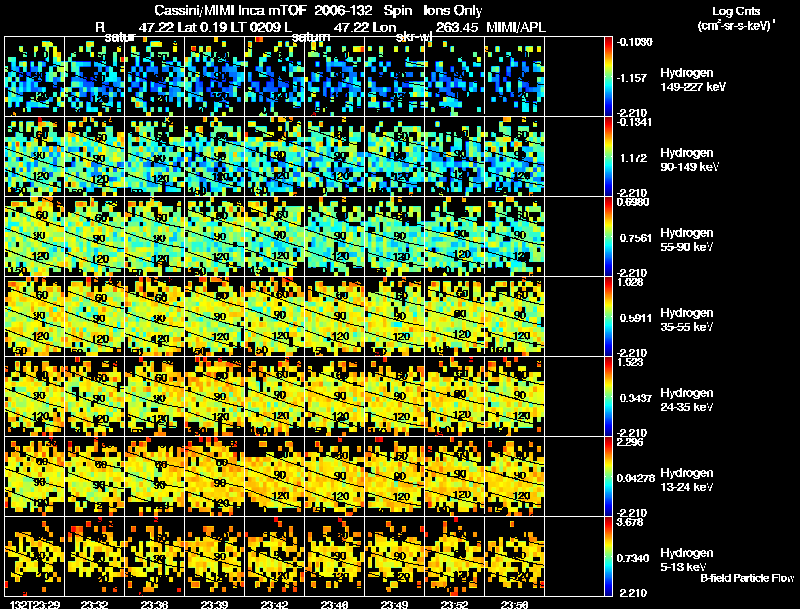
Task: Open the 5-13 keV panel at 23:32
Action: [94, 557]
